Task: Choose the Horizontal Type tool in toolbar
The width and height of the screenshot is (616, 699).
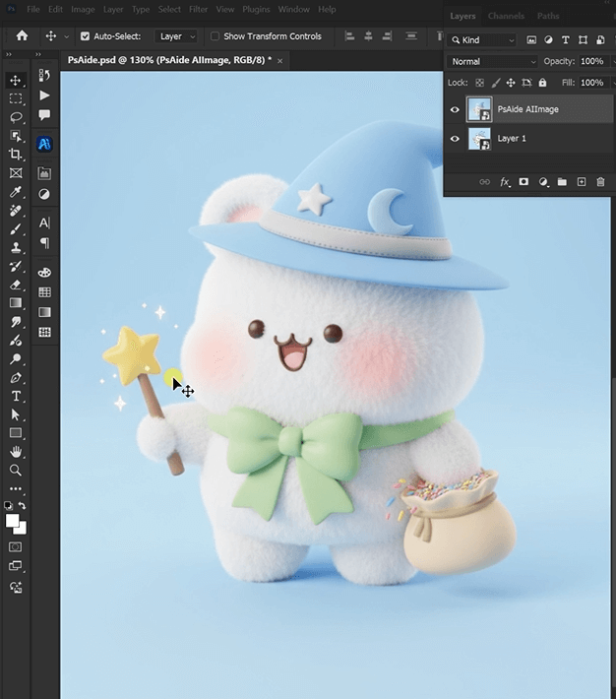Action: [x=16, y=396]
